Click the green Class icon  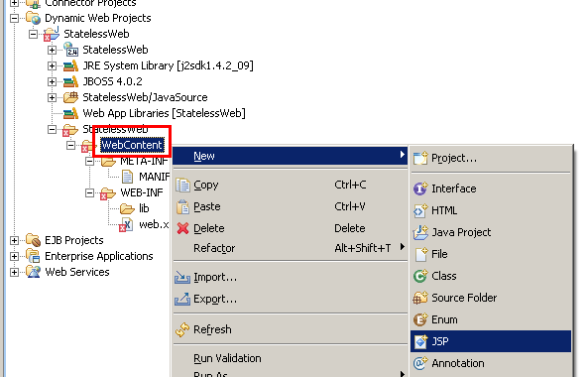coord(420,276)
